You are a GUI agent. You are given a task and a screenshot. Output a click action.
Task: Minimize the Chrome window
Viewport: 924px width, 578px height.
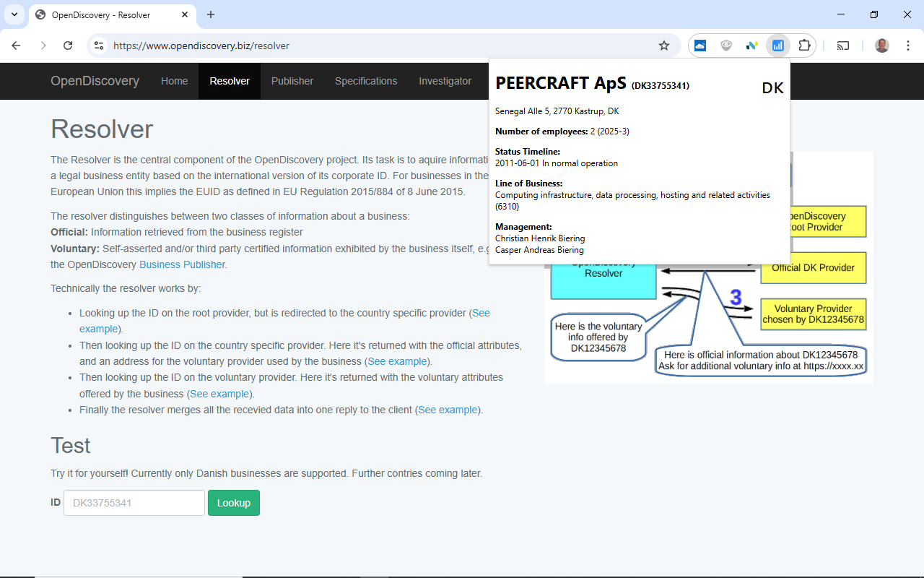coord(841,14)
